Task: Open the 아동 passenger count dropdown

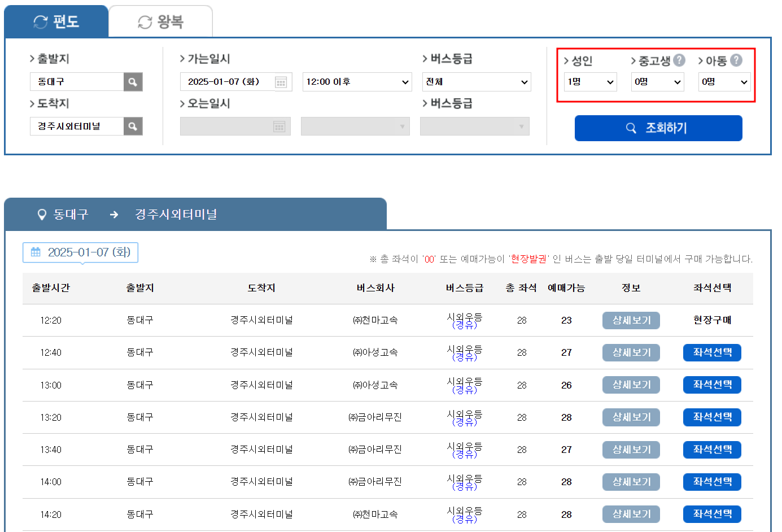Action: coord(724,82)
